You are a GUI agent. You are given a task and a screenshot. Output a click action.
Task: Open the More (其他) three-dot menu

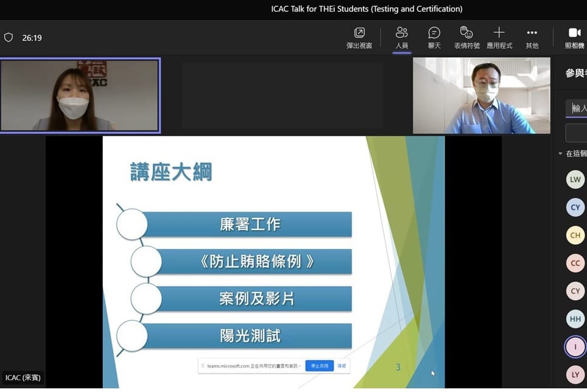[x=532, y=33]
